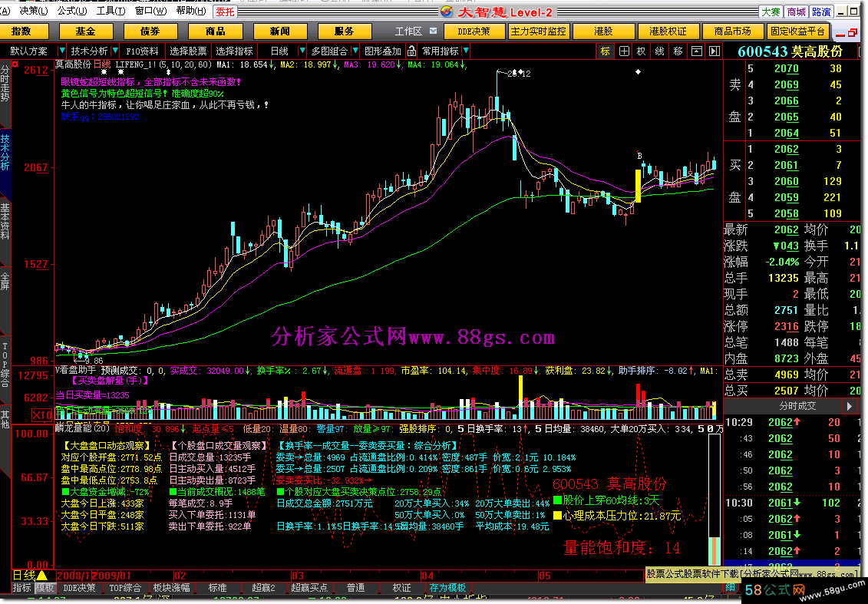
Task: Click the arrow beside 分时成交 header
Action: pos(850,406)
